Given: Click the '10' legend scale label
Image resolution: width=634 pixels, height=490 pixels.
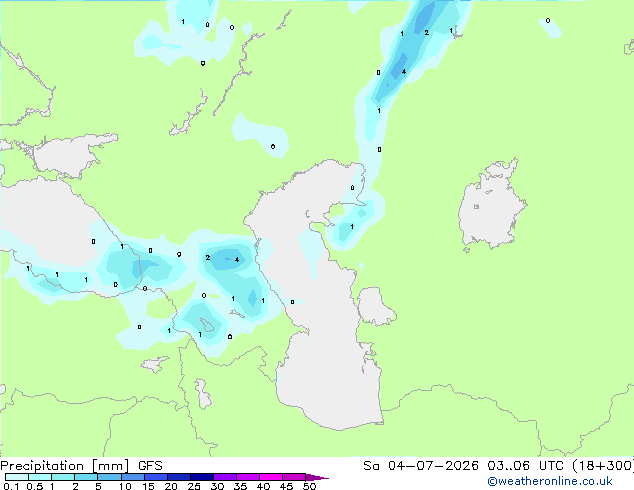Looking at the screenshot, I should pyautogui.click(x=125, y=486).
